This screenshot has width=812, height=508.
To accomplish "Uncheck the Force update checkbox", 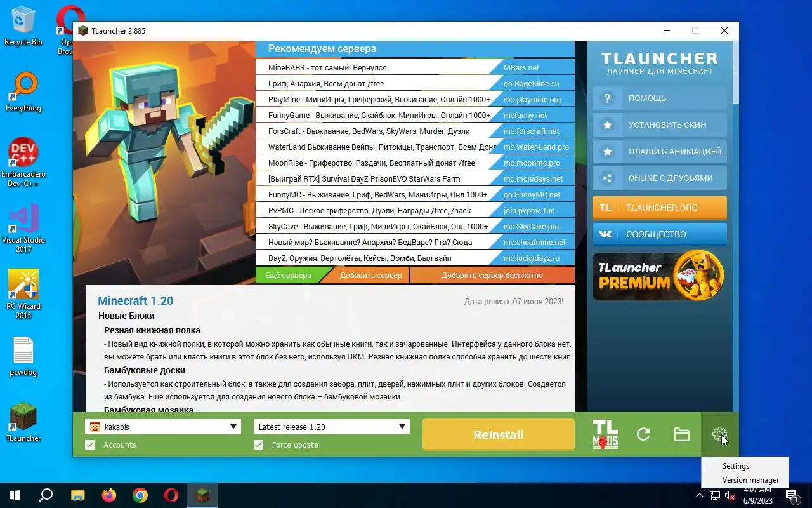I will point(258,444).
